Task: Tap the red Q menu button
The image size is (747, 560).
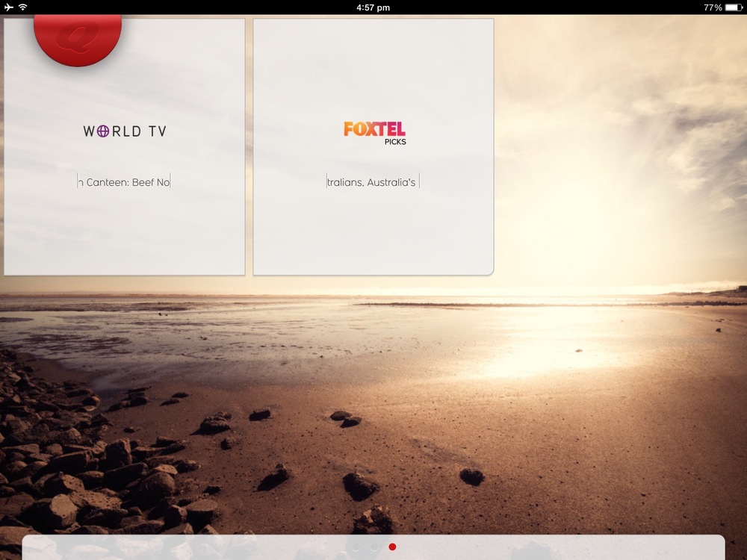Action: pos(78,37)
